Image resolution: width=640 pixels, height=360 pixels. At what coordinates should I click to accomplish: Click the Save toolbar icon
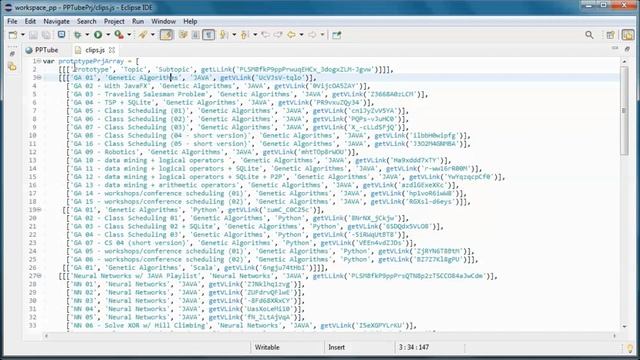click(x=33, y=35)
